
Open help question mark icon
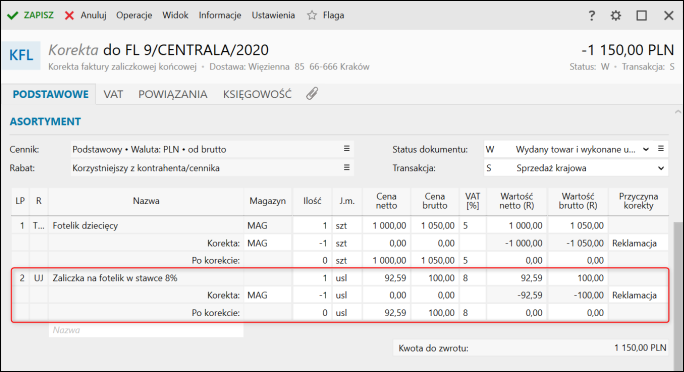(592, 16)
